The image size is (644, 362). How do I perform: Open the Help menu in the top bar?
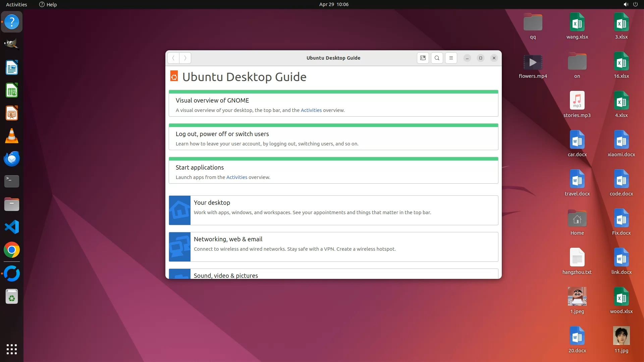click(x=48, y=4)
